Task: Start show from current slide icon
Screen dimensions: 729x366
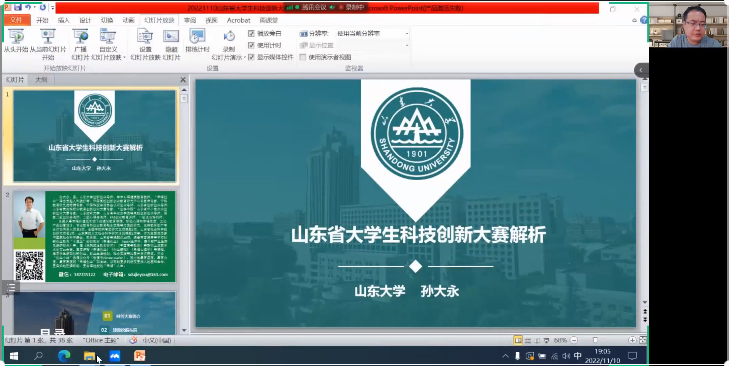Action: coord(48,36)
